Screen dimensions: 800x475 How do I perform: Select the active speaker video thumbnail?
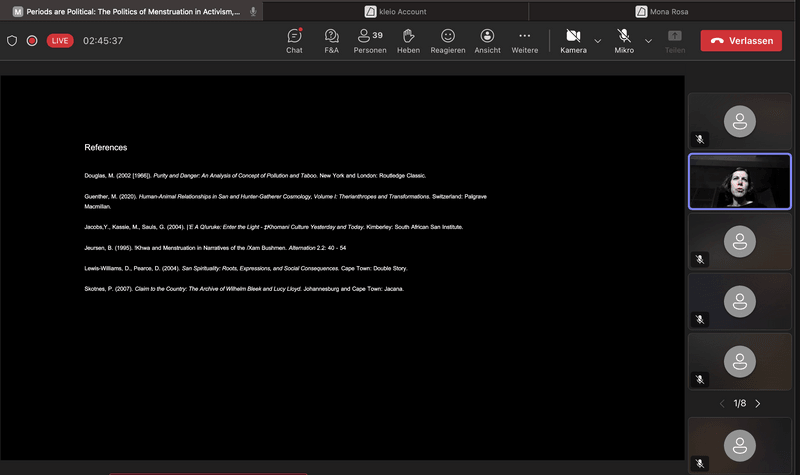pos(739,181)
